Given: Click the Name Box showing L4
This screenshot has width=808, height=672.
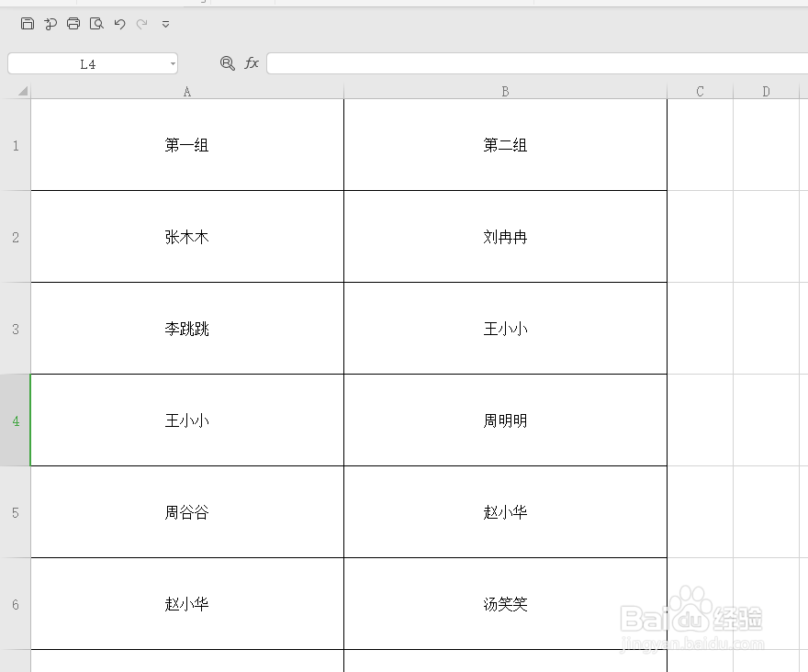Looking at the screenshot, I should [x=88, y=64].
